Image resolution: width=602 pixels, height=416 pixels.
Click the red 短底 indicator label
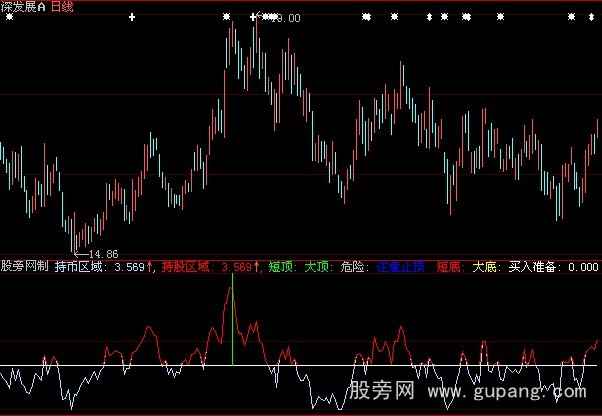coord(447,267)
